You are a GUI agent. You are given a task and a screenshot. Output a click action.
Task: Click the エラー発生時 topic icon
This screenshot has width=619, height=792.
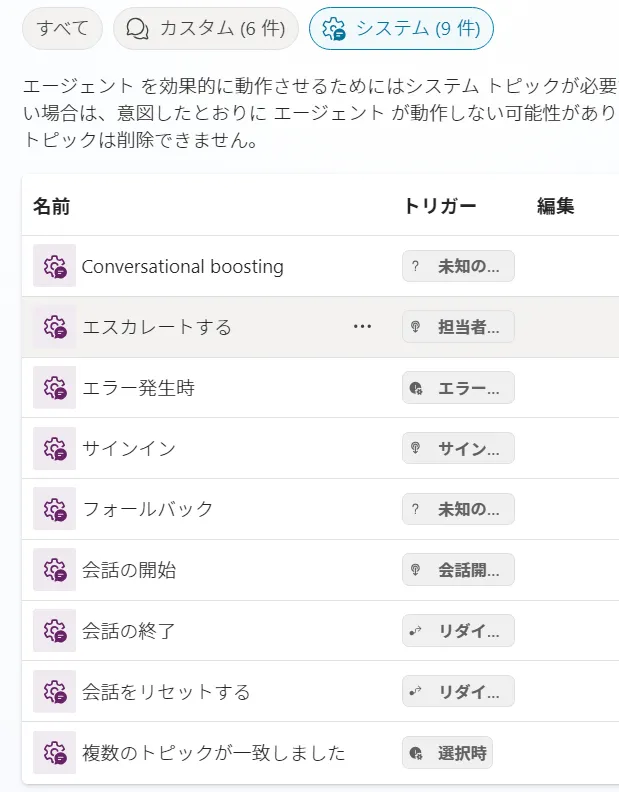click(x=54, y=388)
